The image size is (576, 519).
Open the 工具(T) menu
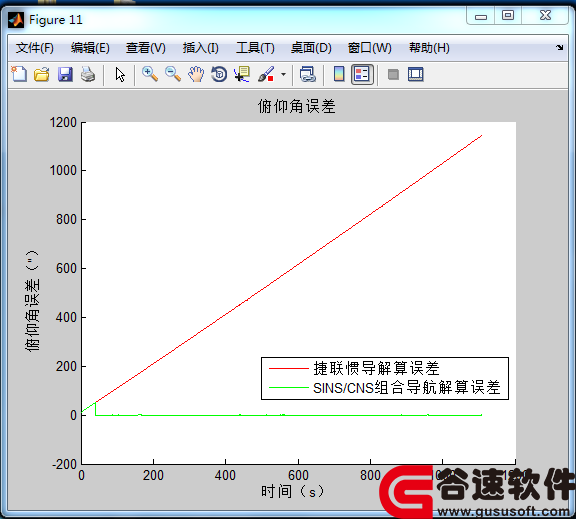click(x=255, y=48)
